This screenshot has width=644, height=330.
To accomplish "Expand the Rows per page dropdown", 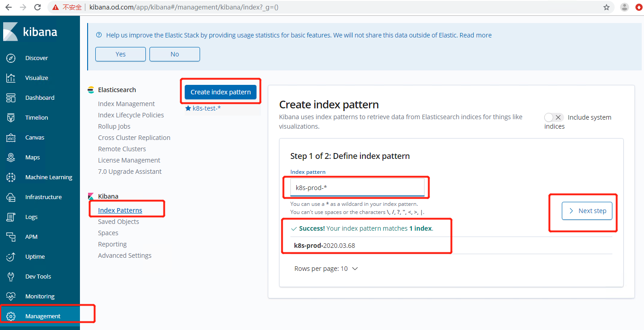I will coord(326,269).
